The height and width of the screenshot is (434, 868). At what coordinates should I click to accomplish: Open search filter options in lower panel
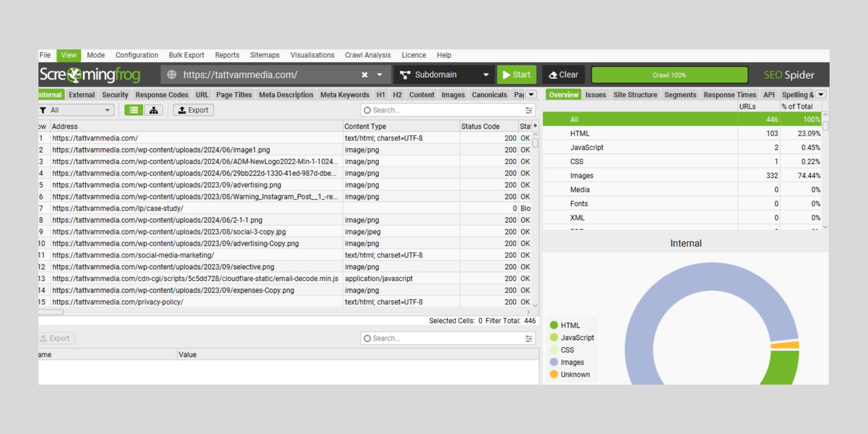tap(529, 338)
